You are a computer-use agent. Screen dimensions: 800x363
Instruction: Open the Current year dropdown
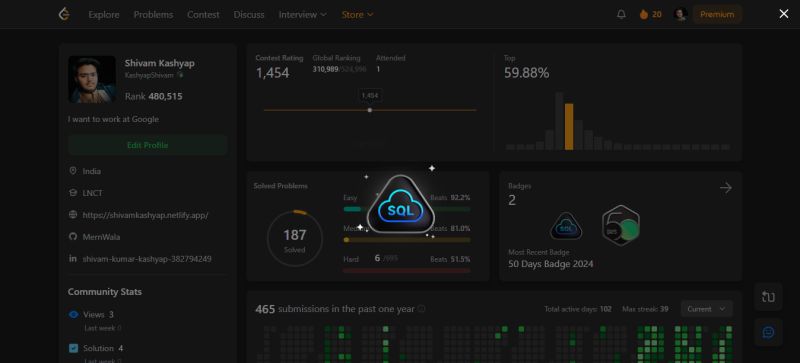(707, 309)
